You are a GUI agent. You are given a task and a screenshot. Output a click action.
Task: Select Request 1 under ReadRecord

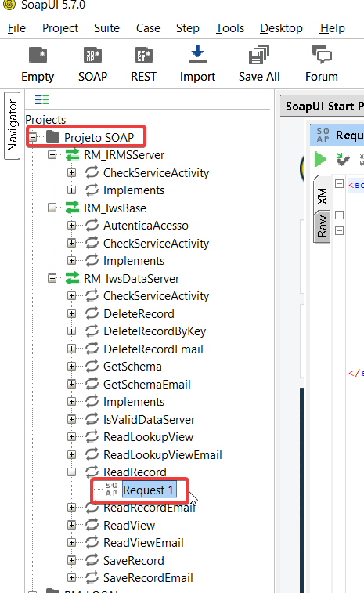click(148, 490)
